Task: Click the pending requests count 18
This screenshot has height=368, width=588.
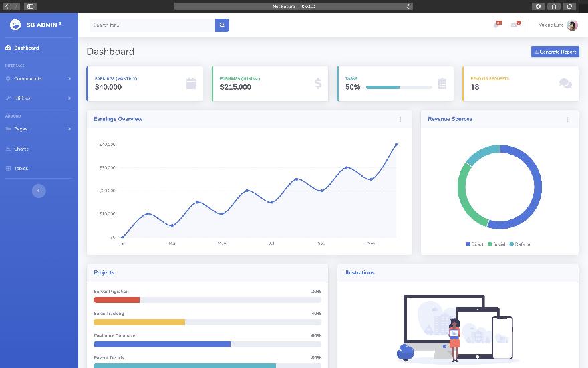Action: point(475,87)
